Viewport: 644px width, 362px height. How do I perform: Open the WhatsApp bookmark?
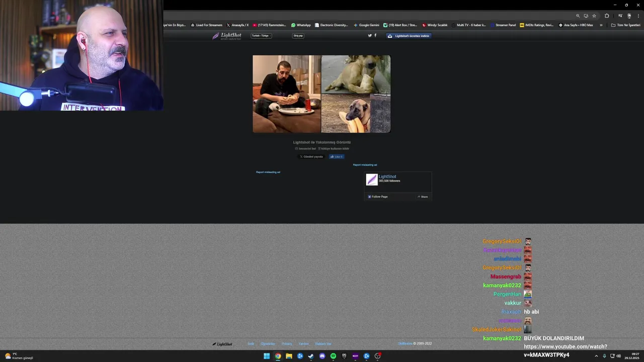pos(301,25)
